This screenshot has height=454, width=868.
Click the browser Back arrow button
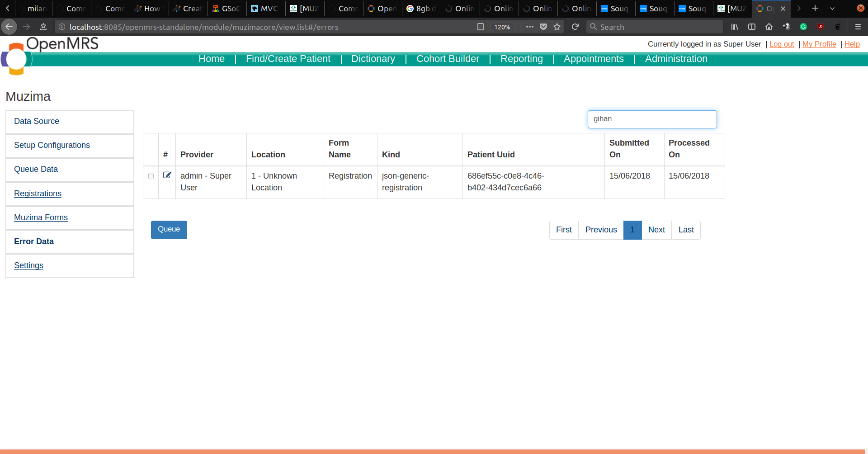tap(9, 27)
